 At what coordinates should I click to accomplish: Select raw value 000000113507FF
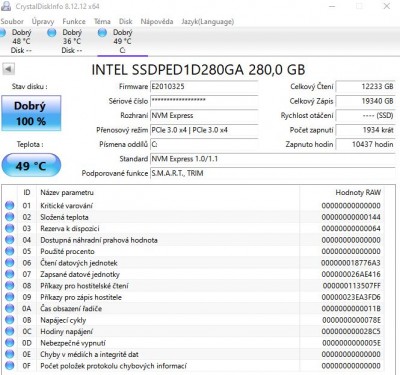pyautogui.click(x=352, y=286)
